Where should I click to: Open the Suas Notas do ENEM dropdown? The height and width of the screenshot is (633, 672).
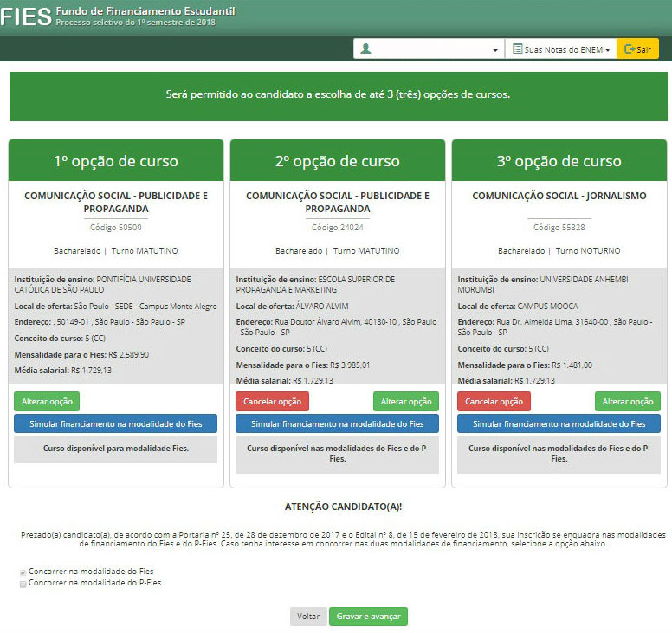tap(560, 48)
